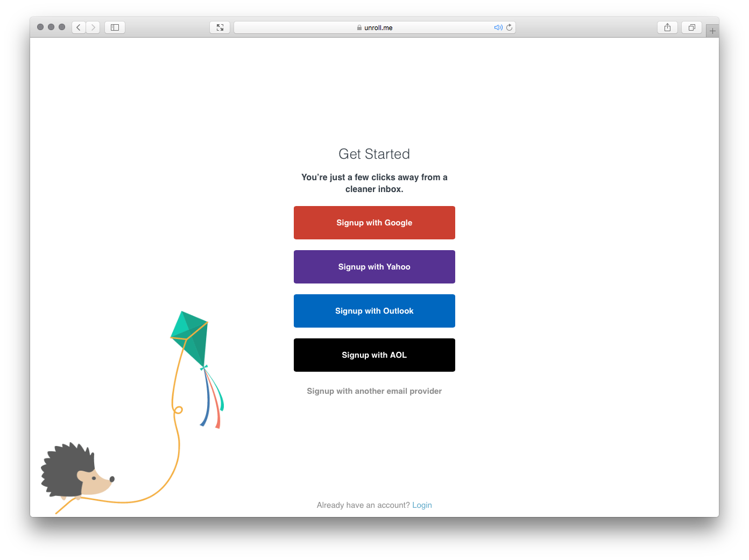Open a new tab with plus button
The image size is (749, 560).
pos(712,31)
